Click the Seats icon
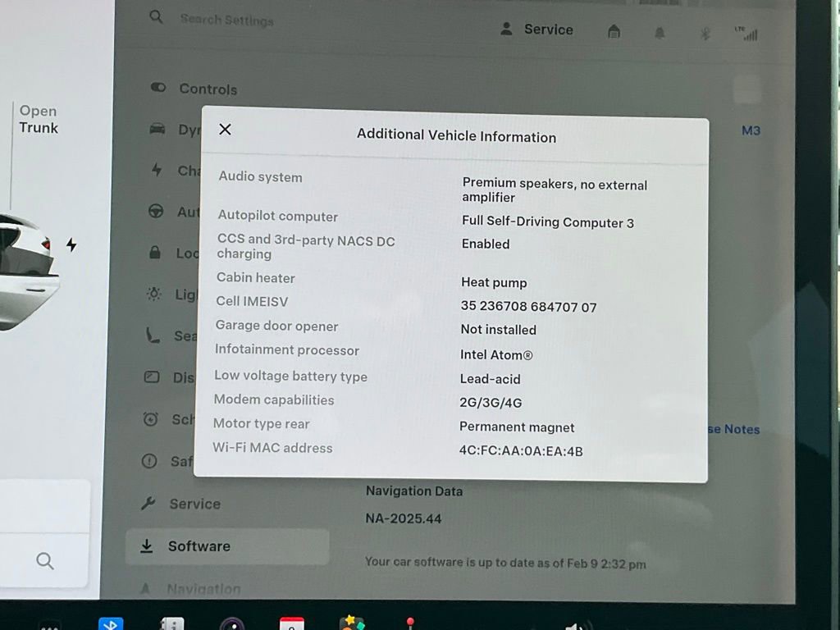Viewport: 840px width, 630px height. tap(153, 336)
